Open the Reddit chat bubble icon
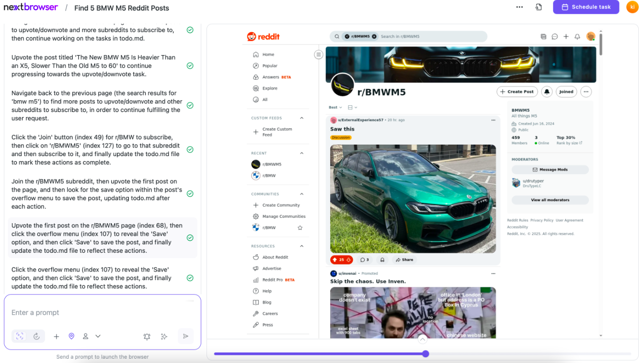 click(554, 36)
